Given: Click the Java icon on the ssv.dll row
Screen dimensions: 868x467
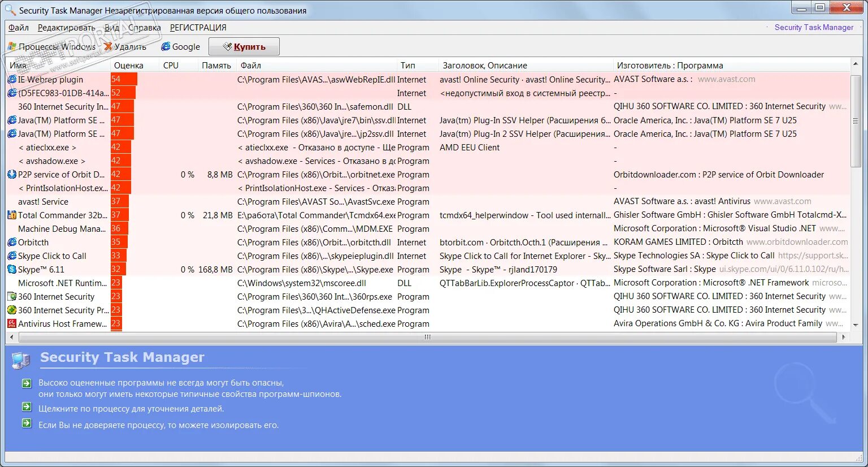Looking at the screenshot, I should coord(12,120).
